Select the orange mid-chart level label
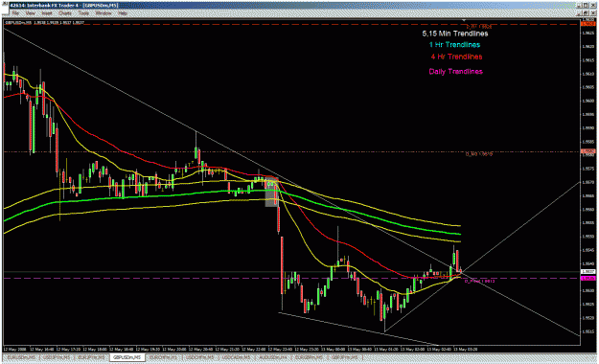The image size is (599, 364). [x=479, y=154]
